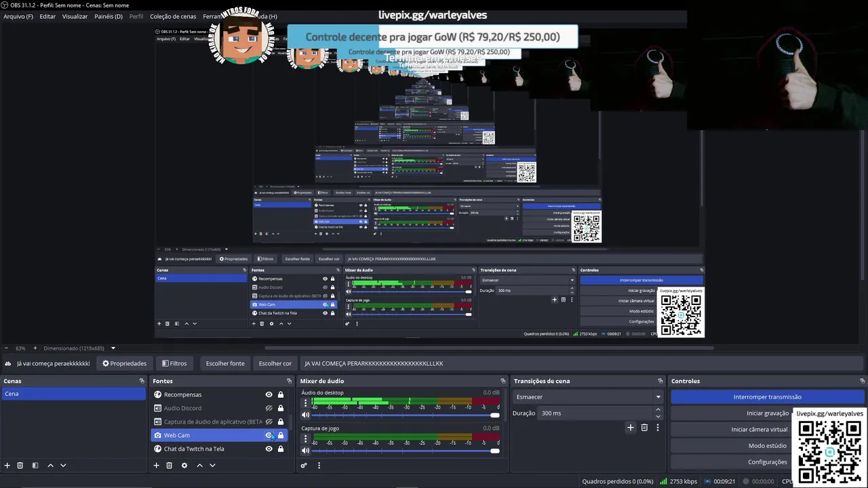
Task: Zoom in the preview with plus
Action: 35,348
